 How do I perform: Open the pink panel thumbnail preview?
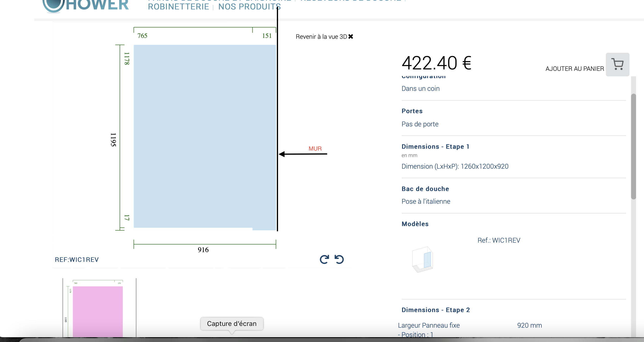coord(98,310)
